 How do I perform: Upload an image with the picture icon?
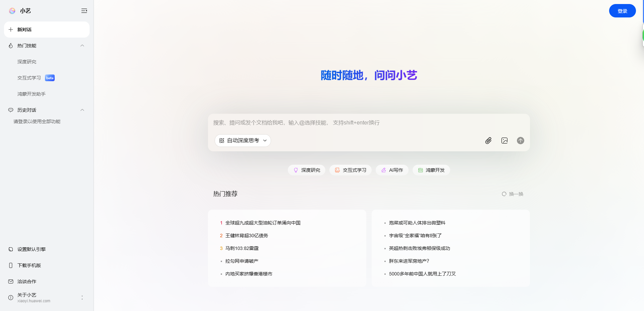[504, 141]
